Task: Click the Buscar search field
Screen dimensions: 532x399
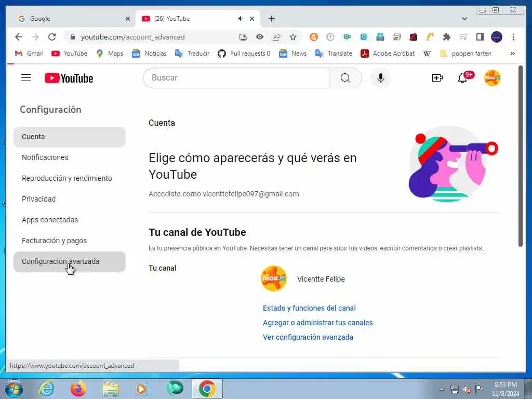Action: point(236,78)
